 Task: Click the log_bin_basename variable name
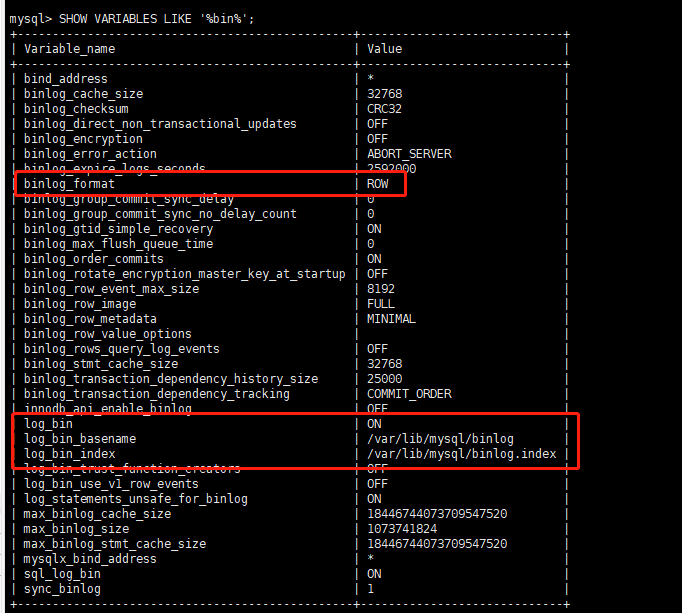click(80, 439)
